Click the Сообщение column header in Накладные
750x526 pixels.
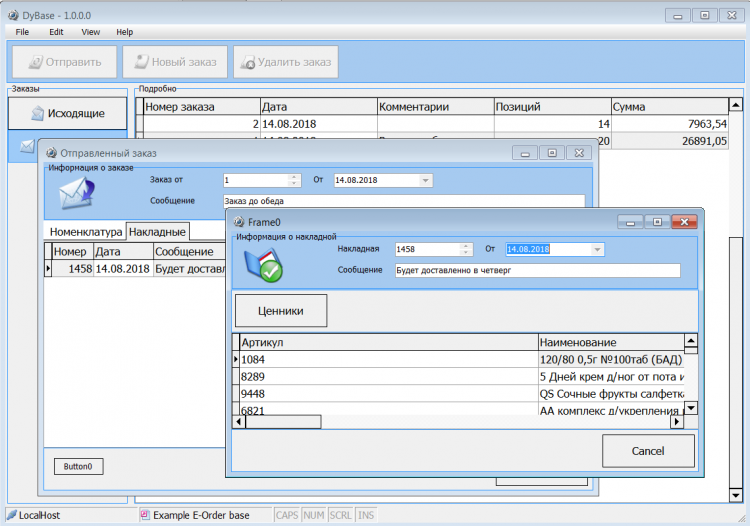tap(189, 252)
